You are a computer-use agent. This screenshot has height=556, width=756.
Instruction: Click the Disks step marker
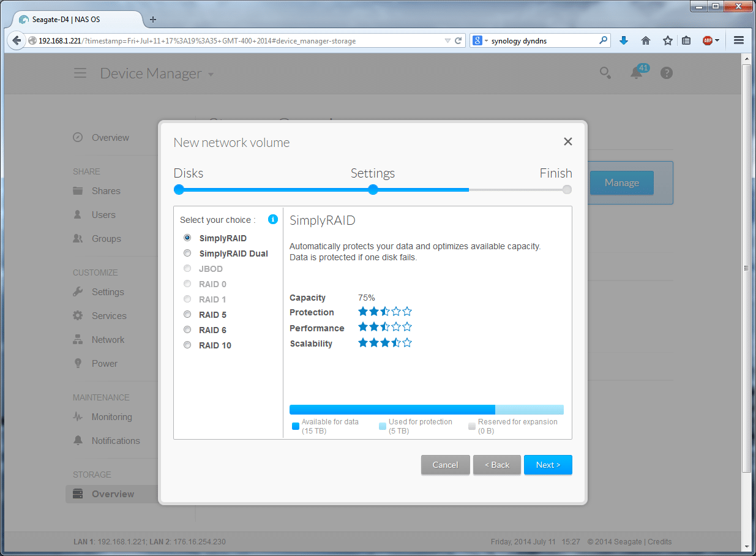179,190
